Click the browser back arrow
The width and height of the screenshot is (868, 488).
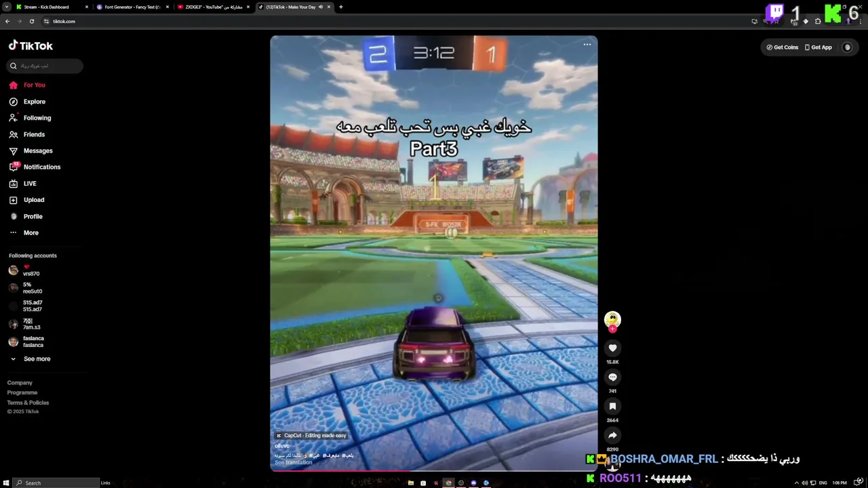click(x=7, y=21)
